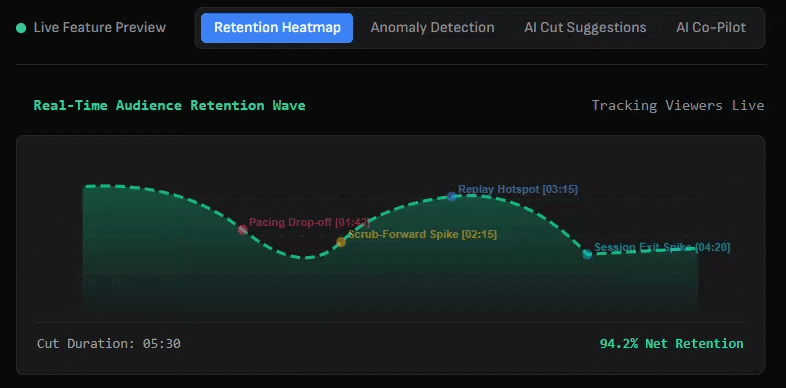Open the AI Co-Pilot tab
This screenshot has height=388, width=786.
711,28
